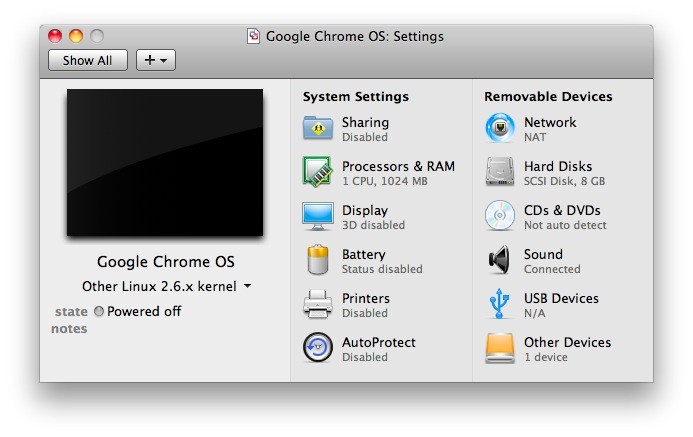Click the Connected sound status text
693x437 pixels.
coord(552,269)
